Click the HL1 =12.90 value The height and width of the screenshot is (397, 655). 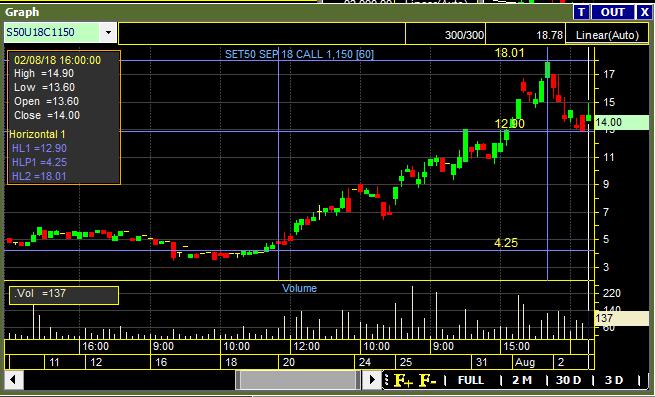39,148
